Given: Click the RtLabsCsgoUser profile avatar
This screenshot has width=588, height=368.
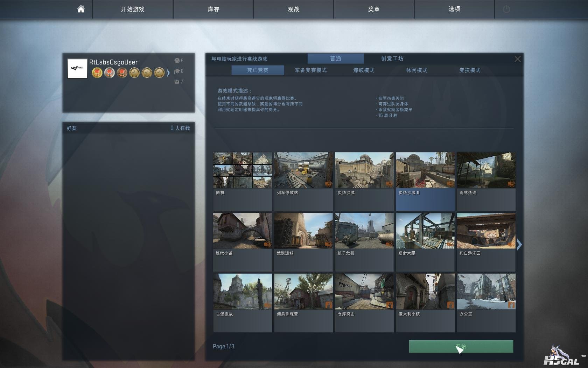Looking at the screenshot, I should pyautogui.click(x=77, y=69).
